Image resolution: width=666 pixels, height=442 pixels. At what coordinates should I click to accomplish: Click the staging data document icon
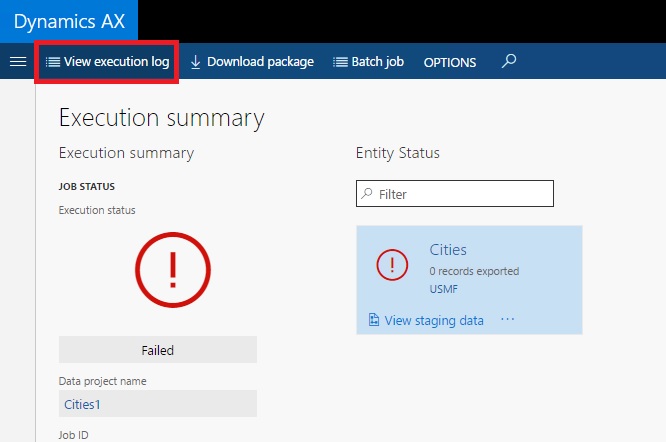click(x=374, y=321)
